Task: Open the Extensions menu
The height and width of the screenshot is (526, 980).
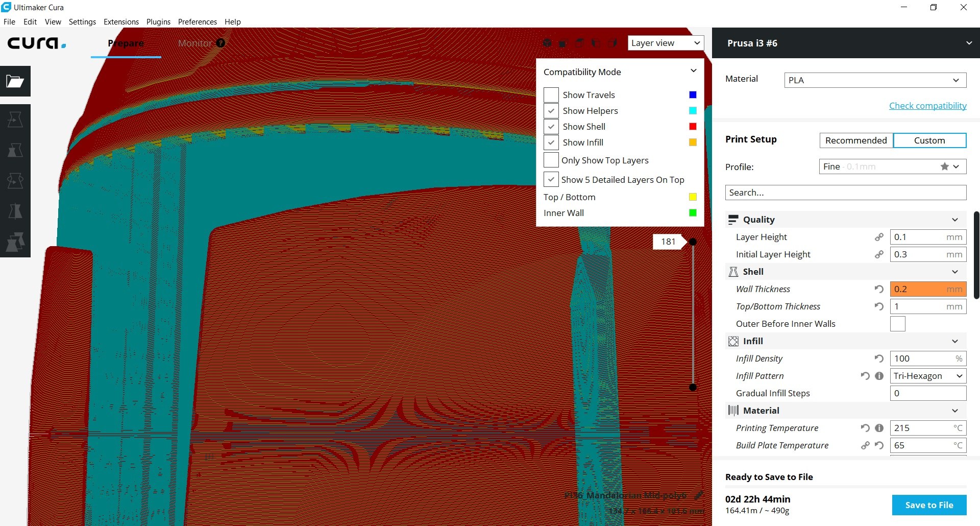Action: (121, 22)
